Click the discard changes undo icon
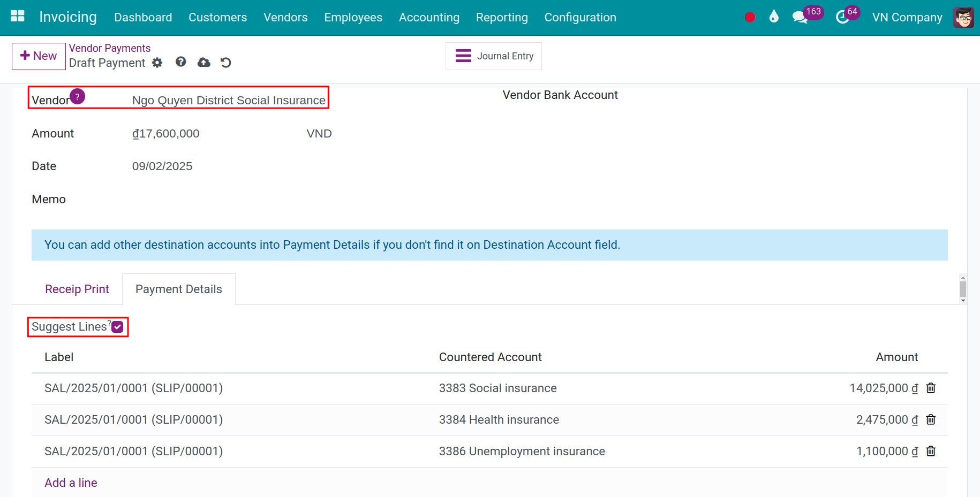The height and width of the screenshot is (497, 980). coord(226,63)
